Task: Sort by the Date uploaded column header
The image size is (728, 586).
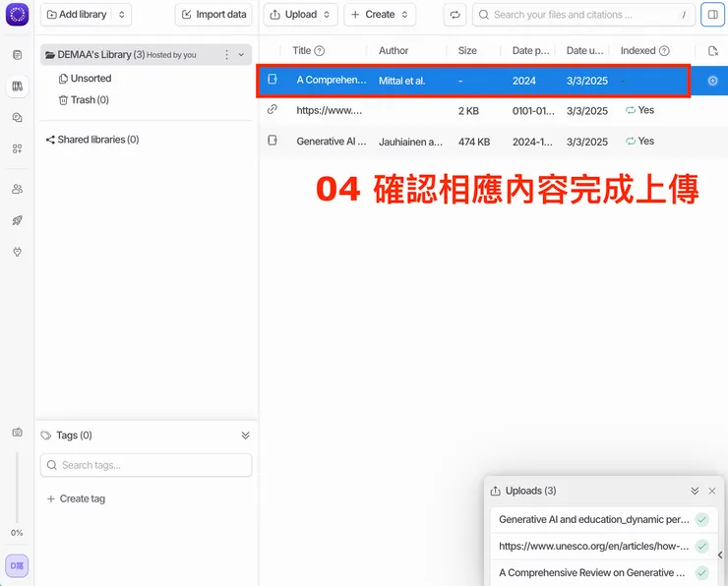Action: click(584, 50)
